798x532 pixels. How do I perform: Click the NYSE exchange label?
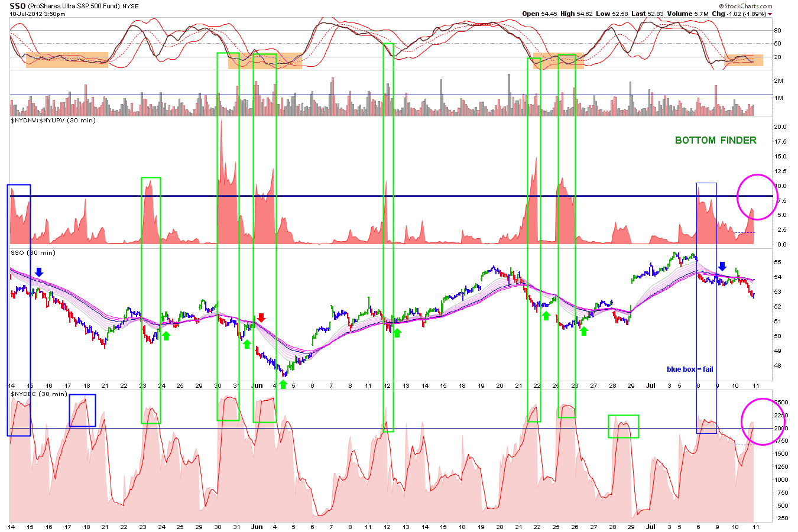(131, 7)
